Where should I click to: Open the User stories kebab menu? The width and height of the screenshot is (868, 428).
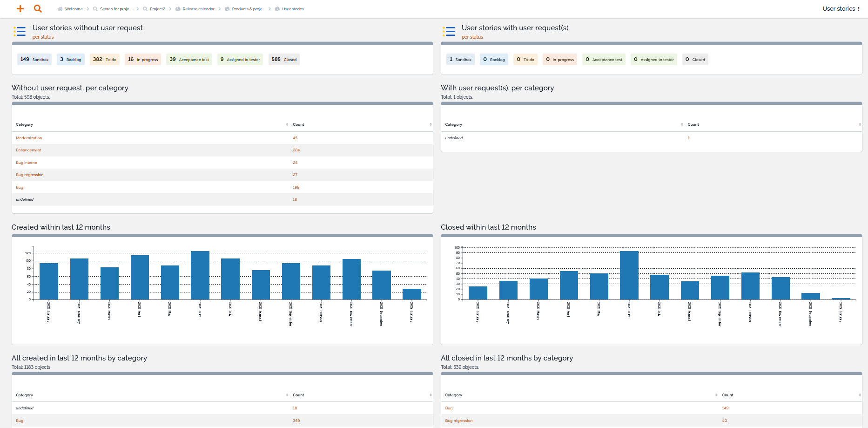pyautogui.click(x=859, y=9)
